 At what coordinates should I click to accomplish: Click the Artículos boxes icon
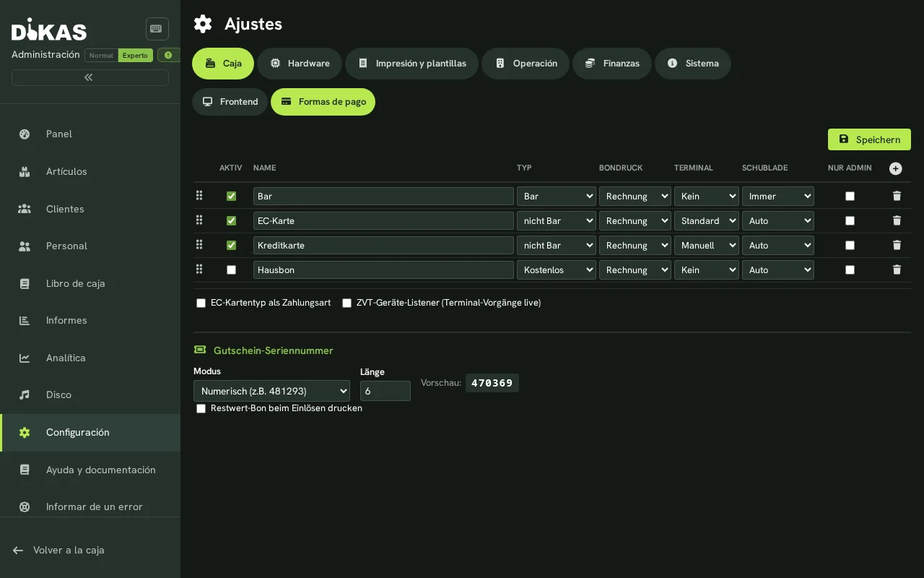pyautogui.click(x=25, y=171)
